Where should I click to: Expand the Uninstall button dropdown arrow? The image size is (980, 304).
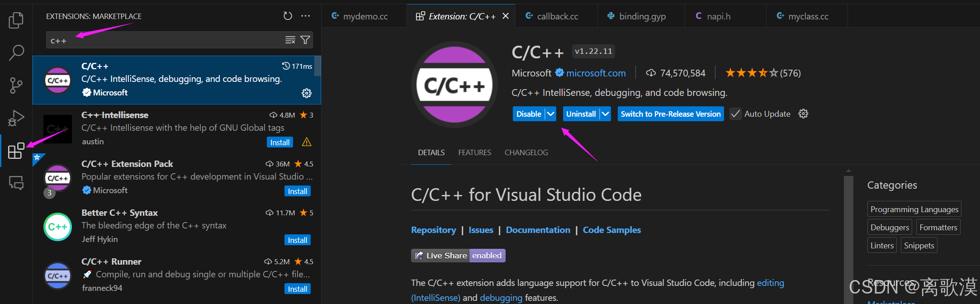606,114
